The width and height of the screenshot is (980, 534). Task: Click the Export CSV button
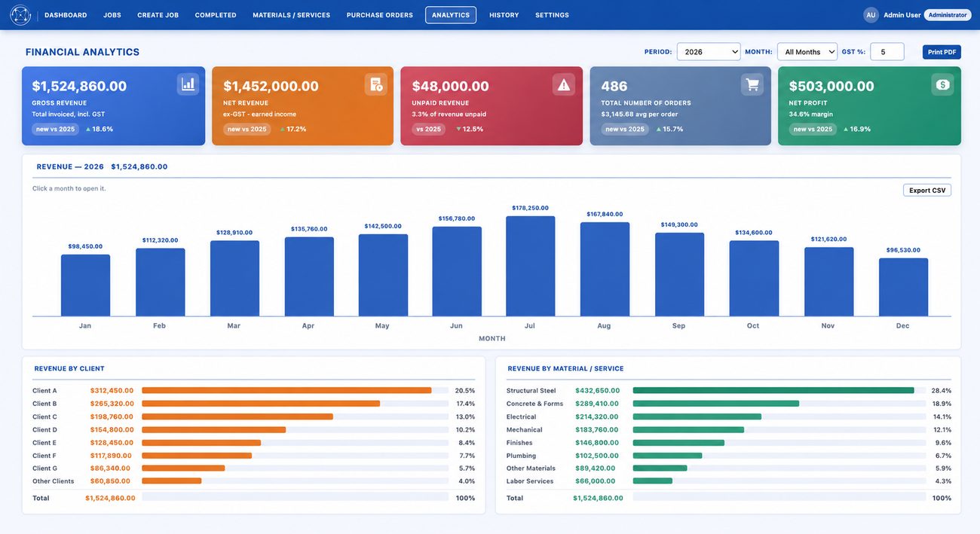(x=927, y=191)
